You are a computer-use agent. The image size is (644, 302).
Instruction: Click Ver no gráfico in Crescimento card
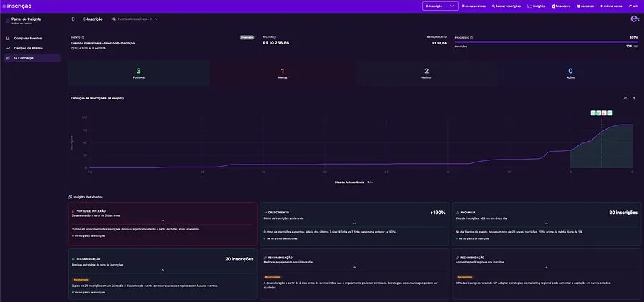[x=280, y=238]
